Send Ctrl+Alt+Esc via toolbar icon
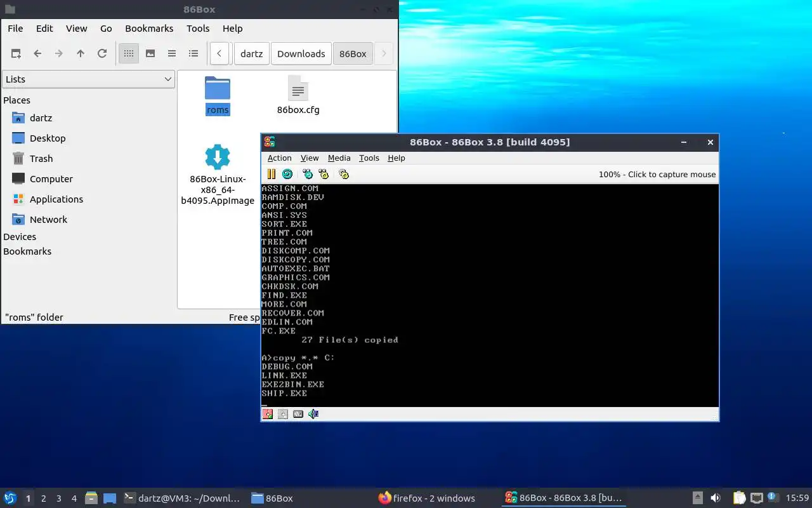The height and width of the screenshot is (508, 812). point(324,174)
